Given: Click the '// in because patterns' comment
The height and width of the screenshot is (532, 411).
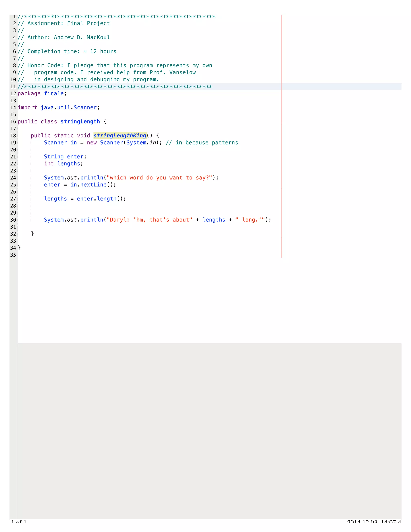Looking at the screenshot, I should pyautogui.click(x=202, y=143).
